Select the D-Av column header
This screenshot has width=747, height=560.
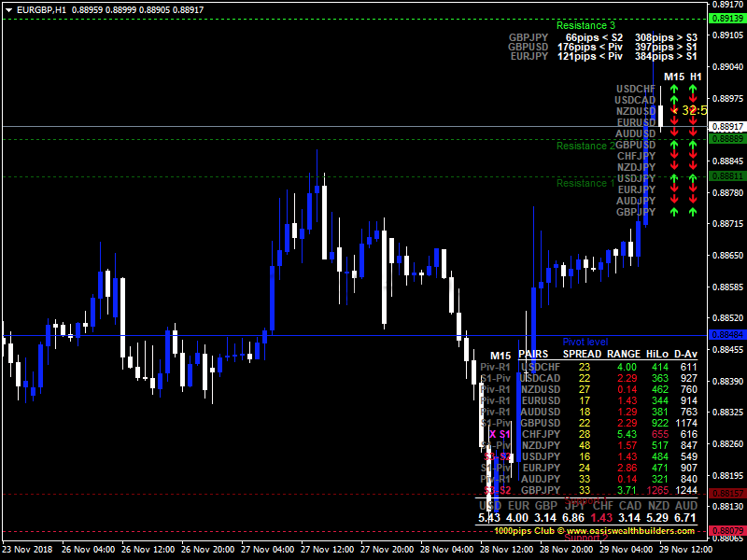pos(688,355)
